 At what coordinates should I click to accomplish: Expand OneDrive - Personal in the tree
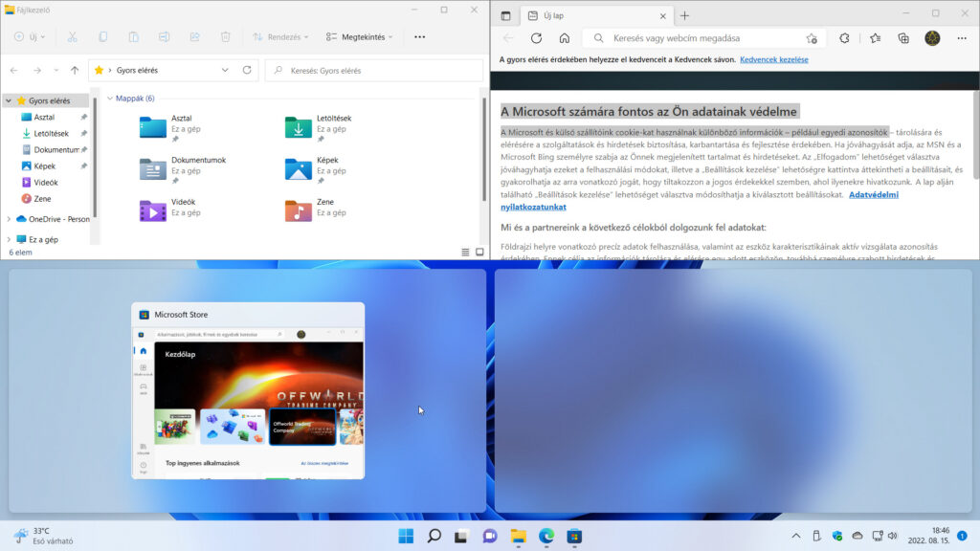[9, 219]
